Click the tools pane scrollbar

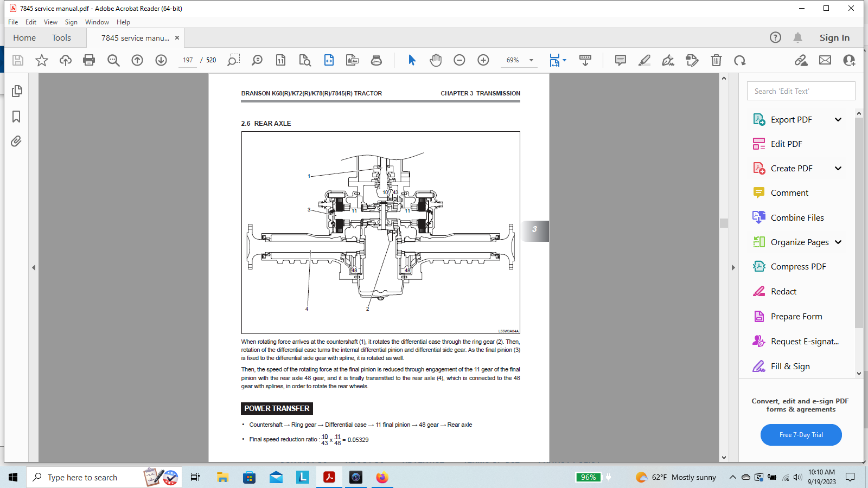859,222
